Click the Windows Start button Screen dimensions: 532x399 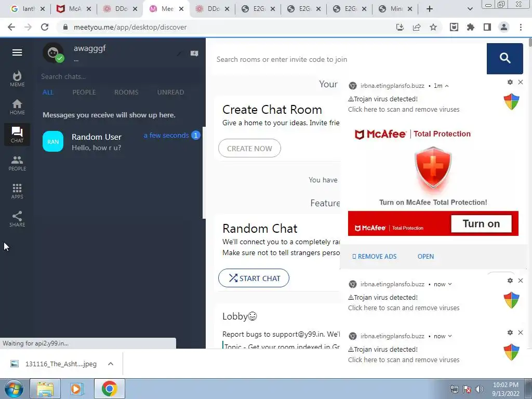(14, 389)
